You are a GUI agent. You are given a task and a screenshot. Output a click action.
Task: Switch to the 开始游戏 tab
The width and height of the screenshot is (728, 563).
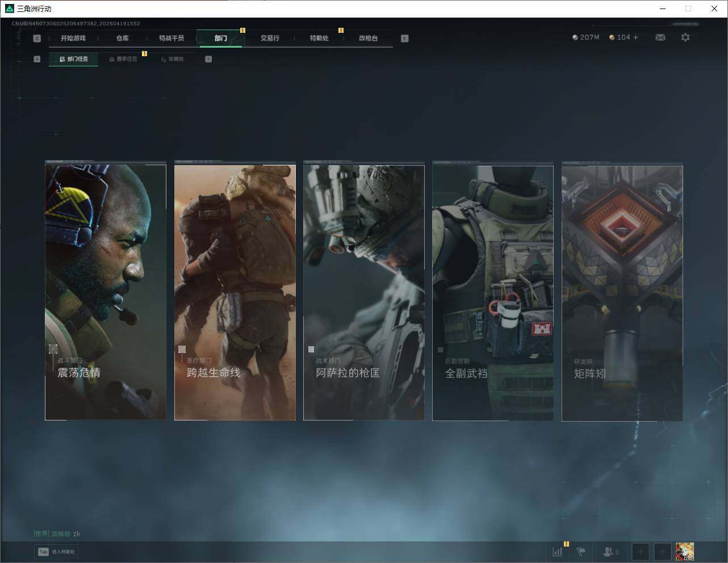[73, 38]
